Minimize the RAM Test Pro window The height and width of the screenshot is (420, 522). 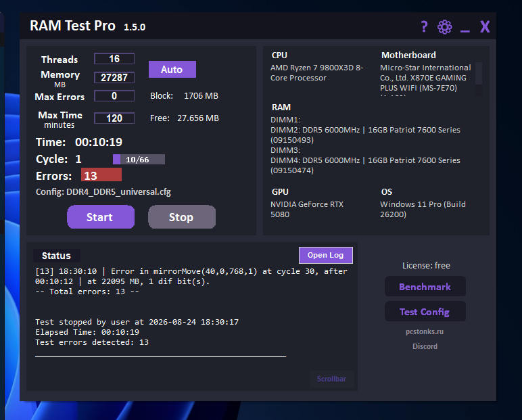click(465, 31)
